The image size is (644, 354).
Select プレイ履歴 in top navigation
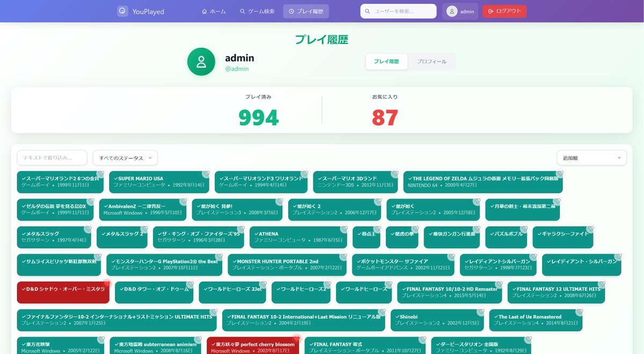pos(306,11)
